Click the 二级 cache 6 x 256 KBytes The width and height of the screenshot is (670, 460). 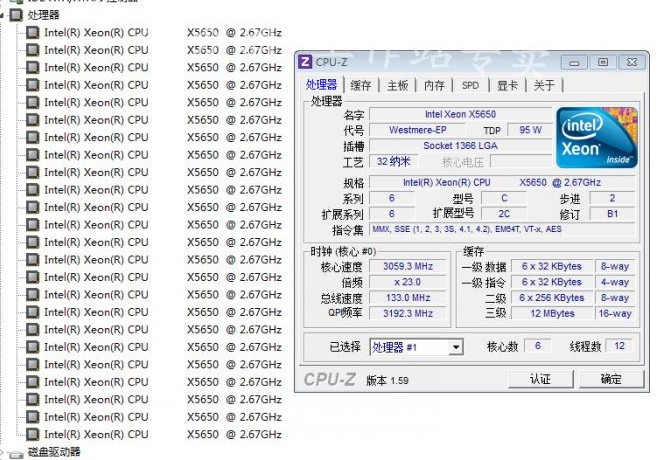coord(552,298)
